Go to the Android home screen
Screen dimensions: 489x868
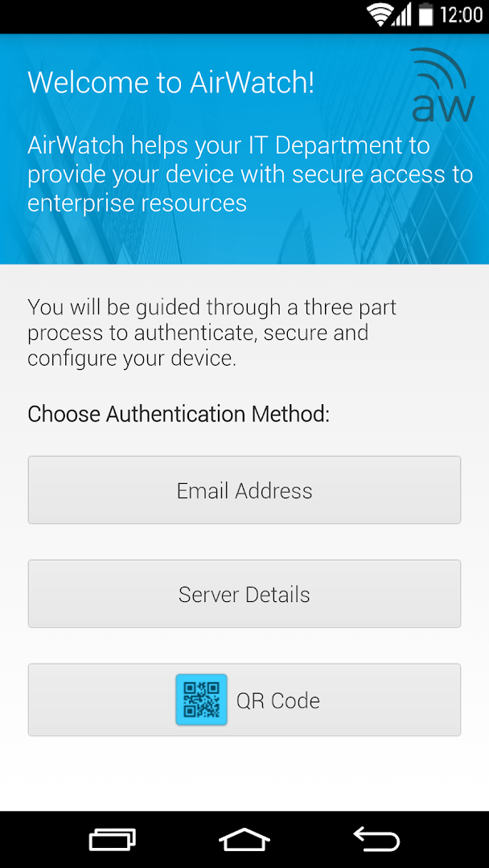click(x=244, y=840)
